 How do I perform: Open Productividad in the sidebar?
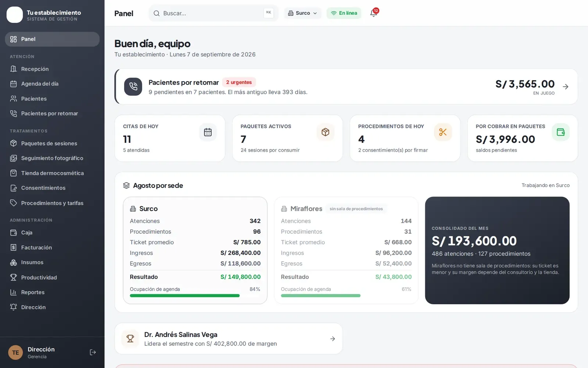pyautogui.click(x=52, y=277)
